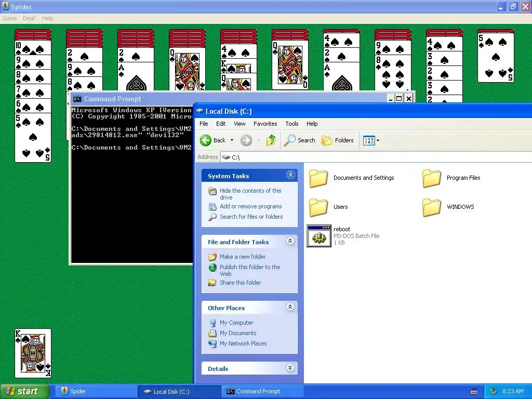Image resolution: width=532 pixels, height=399 pixels.
Task: Toggle the Folders pane button
Action: click(x=338, y=140)
